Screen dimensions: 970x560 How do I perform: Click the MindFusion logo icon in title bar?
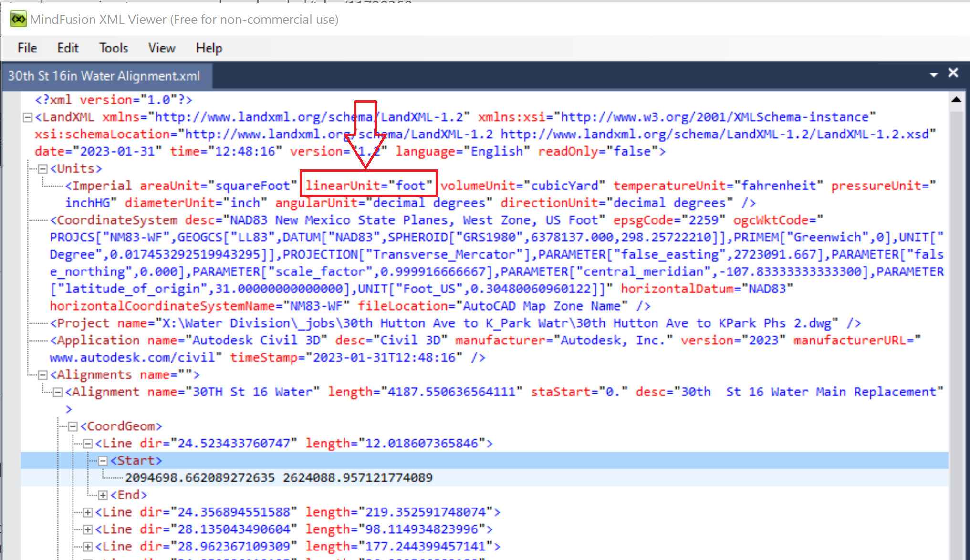(x=18, y=19)
